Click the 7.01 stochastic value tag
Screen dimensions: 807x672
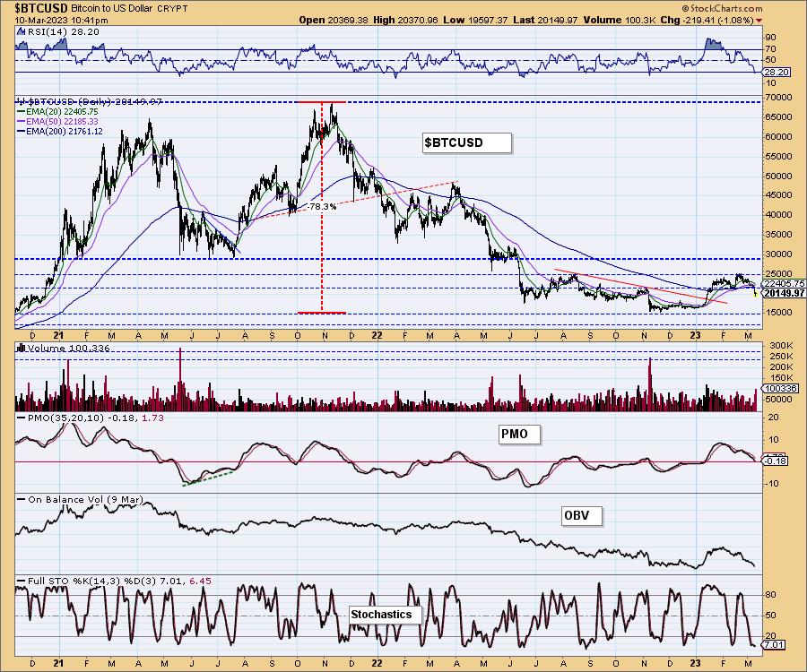775,645
